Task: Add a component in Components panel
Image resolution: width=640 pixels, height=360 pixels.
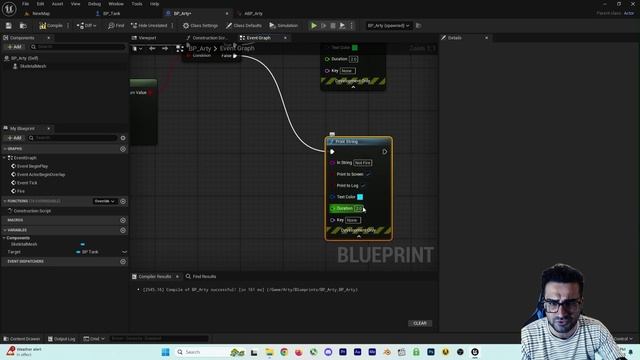Action: [x=14, y=47]
